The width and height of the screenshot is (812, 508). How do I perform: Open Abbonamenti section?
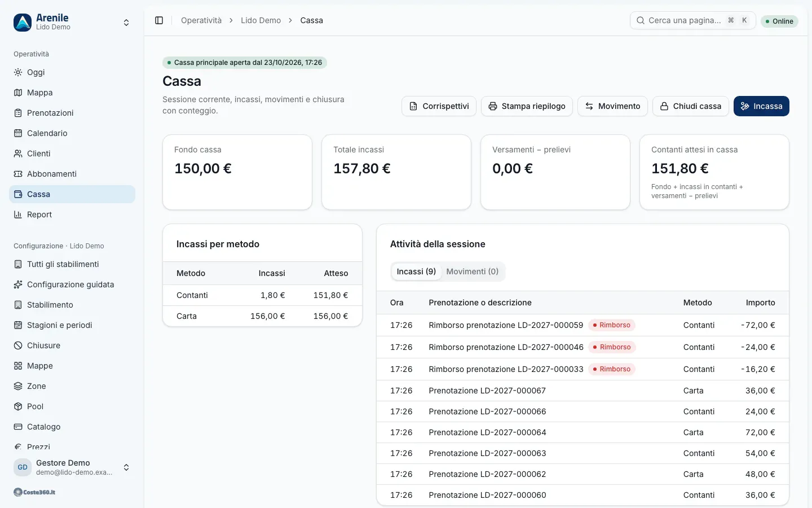click(72, 174)
